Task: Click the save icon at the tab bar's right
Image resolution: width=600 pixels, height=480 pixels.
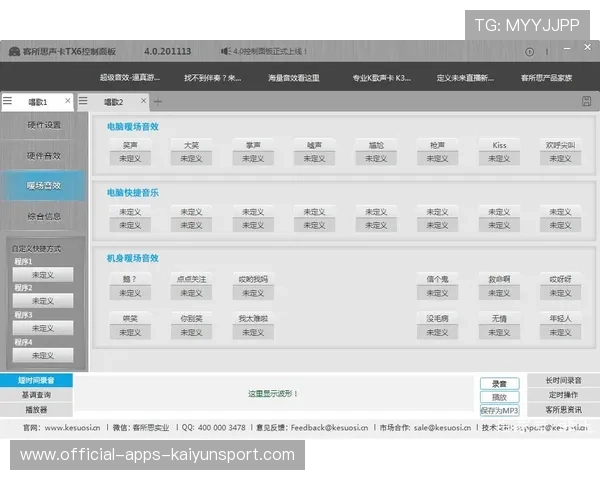Action: pos(585,101)
